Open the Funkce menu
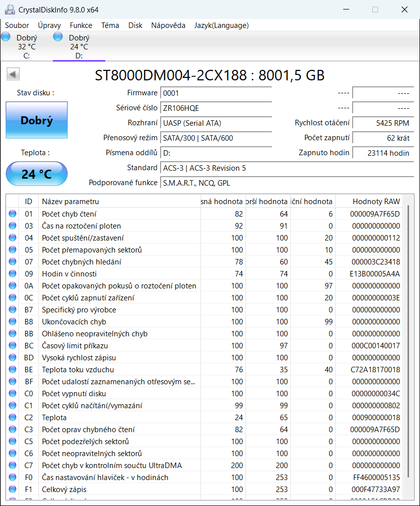 [x=81, y=25]
